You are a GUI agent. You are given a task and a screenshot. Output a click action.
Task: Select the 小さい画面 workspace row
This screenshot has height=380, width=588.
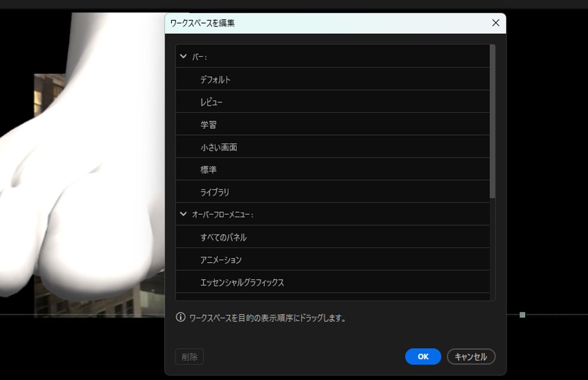332,147
